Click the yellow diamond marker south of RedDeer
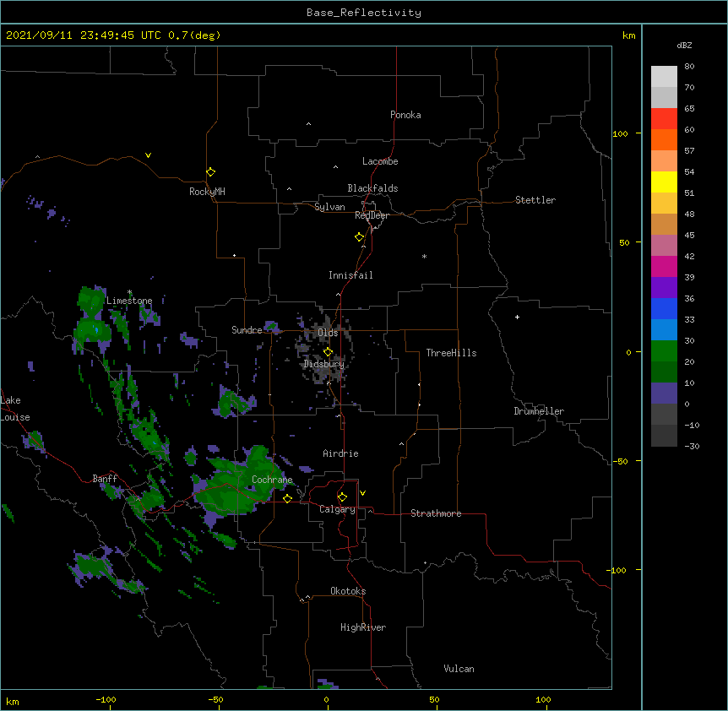728x711 pixels. pyautogui.click(x=360, y=237)
